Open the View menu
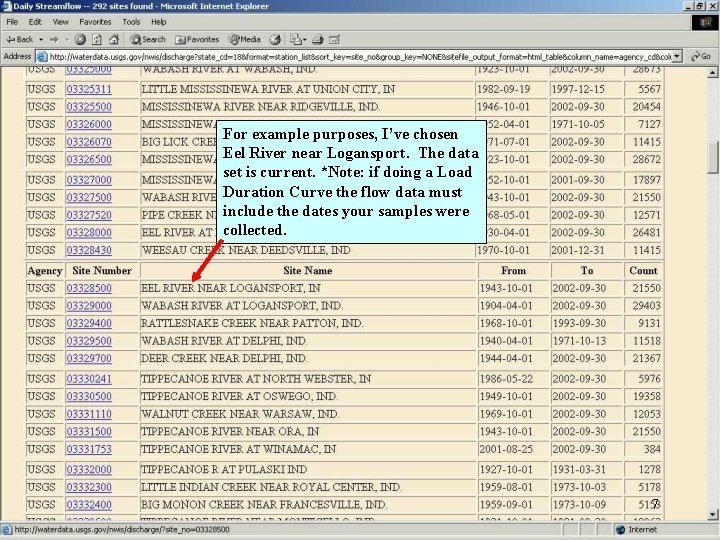 click(x=60, y=22)
